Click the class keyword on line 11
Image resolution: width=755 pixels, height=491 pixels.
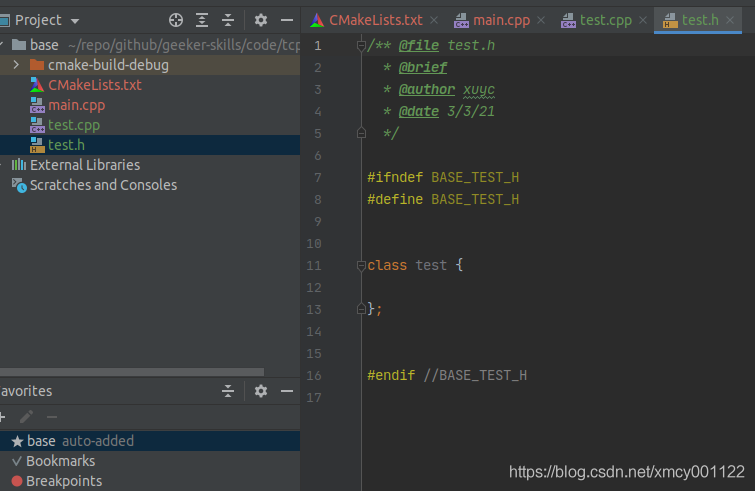[x=387, y=265]
